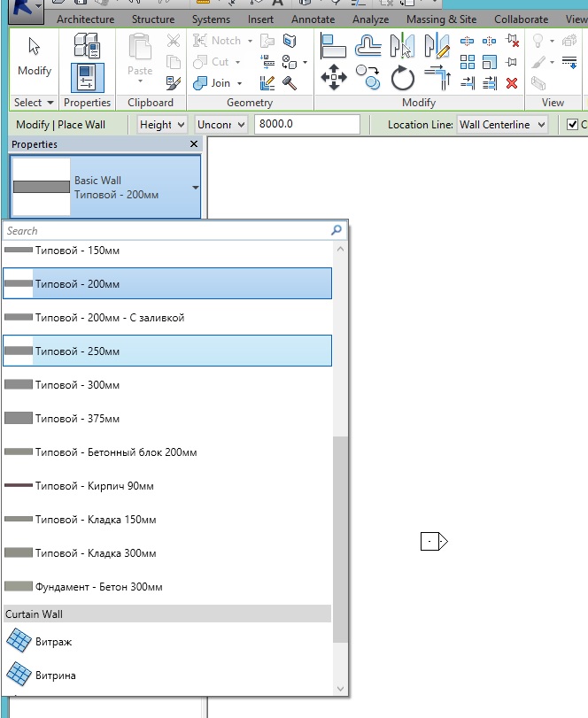
Task: Click the Join geometry button
Action: [220, 83]
